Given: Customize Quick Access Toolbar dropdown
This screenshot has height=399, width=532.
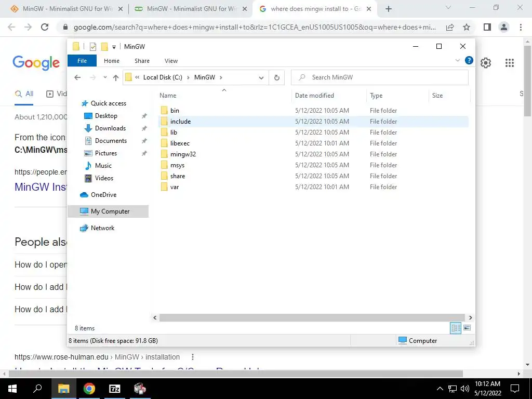Looking at the screenshot, I should point(114,47).
